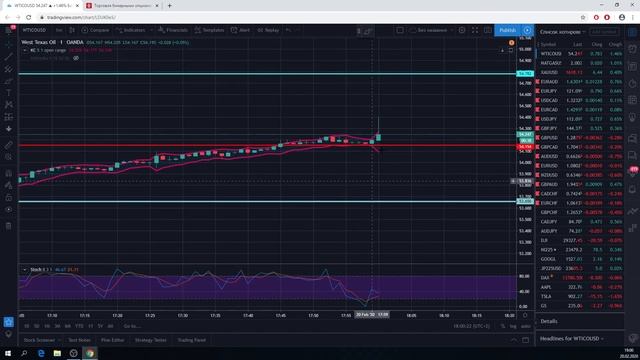Open the select layout square icon

(400, 30)
